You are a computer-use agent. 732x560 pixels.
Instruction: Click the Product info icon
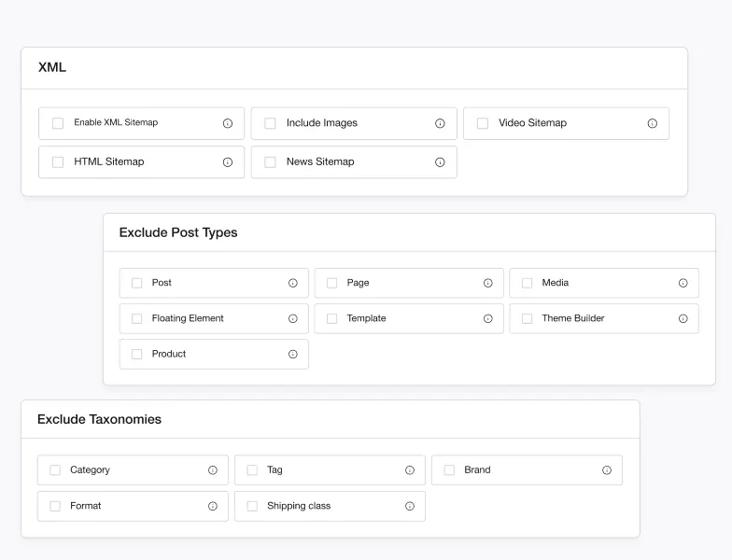(x=293, y=355)
